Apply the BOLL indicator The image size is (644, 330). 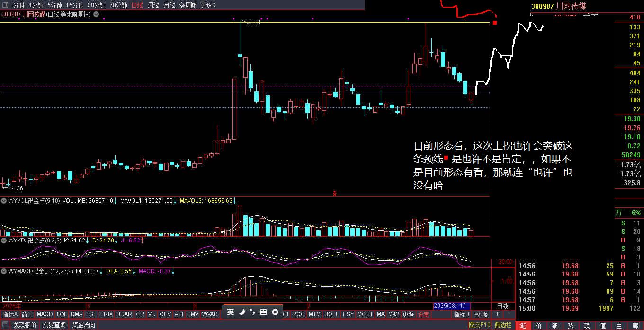pos(331,314)
